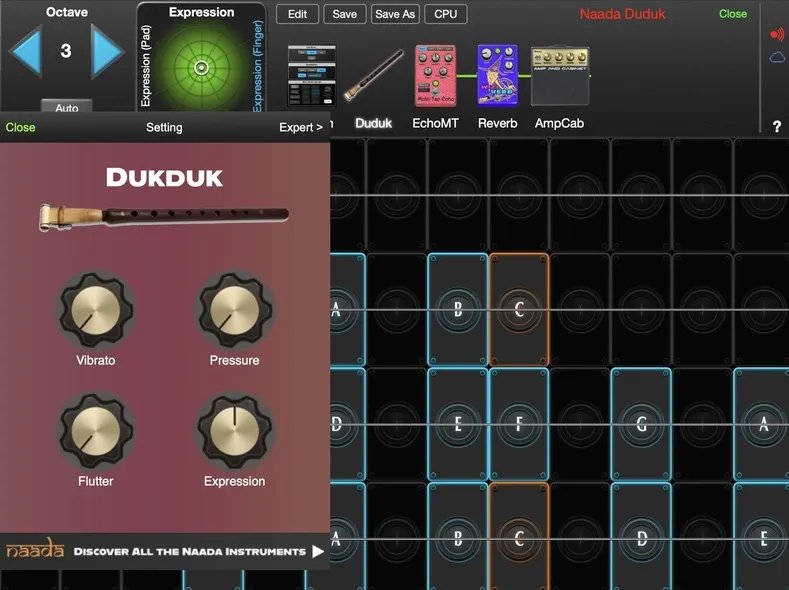This screenshot has width=789, height=590.
Task: Click the Vibrato label
Action: click(x=96, y=360)
